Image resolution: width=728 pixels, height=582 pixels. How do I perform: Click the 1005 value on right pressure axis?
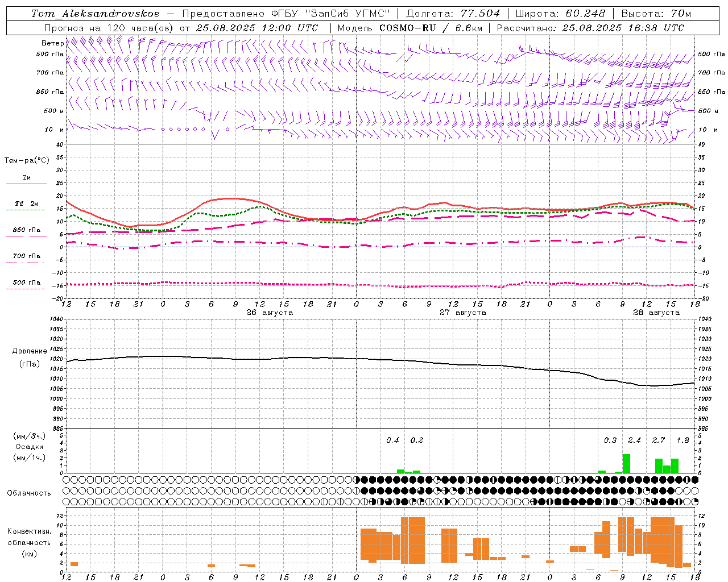pyautogui.click(x=705, y=389)
